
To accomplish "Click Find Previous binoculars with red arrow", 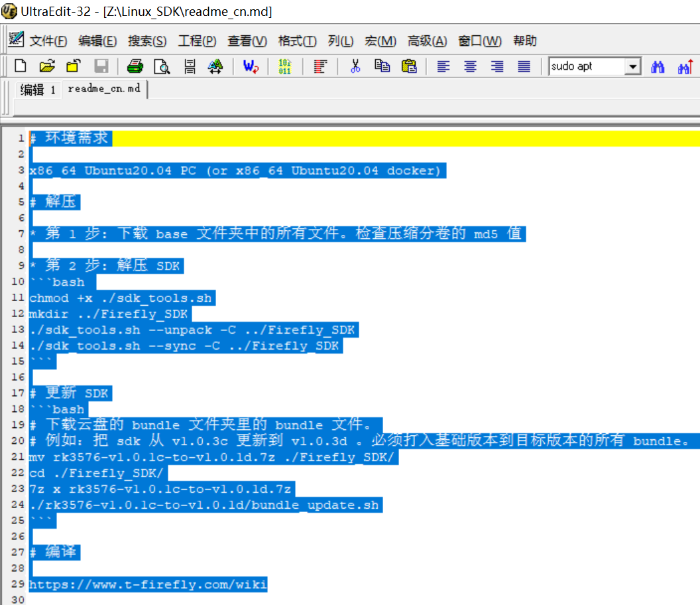I will tap(685, 66).
